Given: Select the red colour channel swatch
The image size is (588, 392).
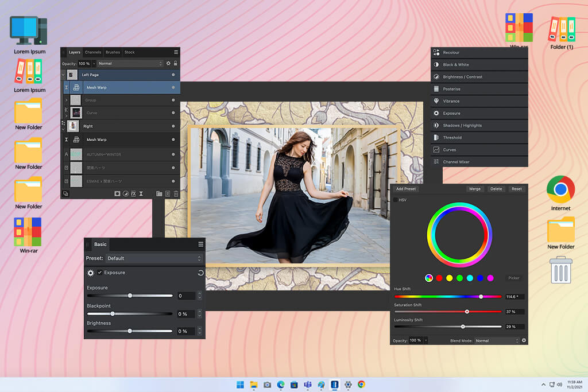Looking at the screenshot, I should [x=439, y=278].
